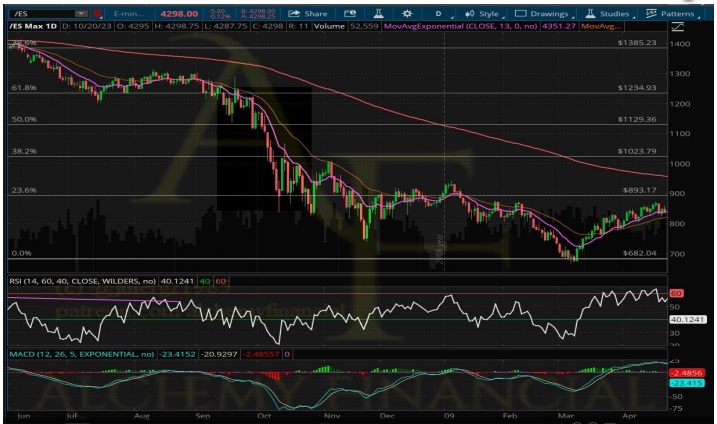Click the 09 year label on time axis
This screenshot has width=717, height=424.
tap(449, 416)
